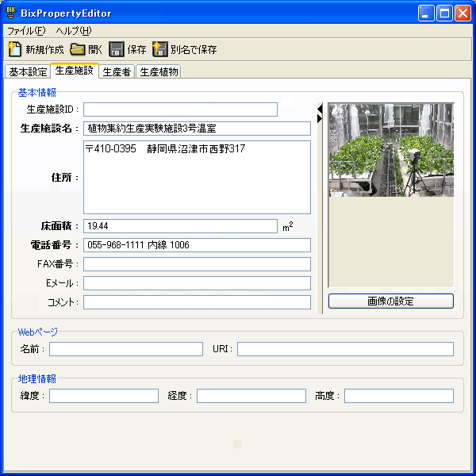Click the Open (開く) folder icon
The image size is (476, 476).
(78, 49)
